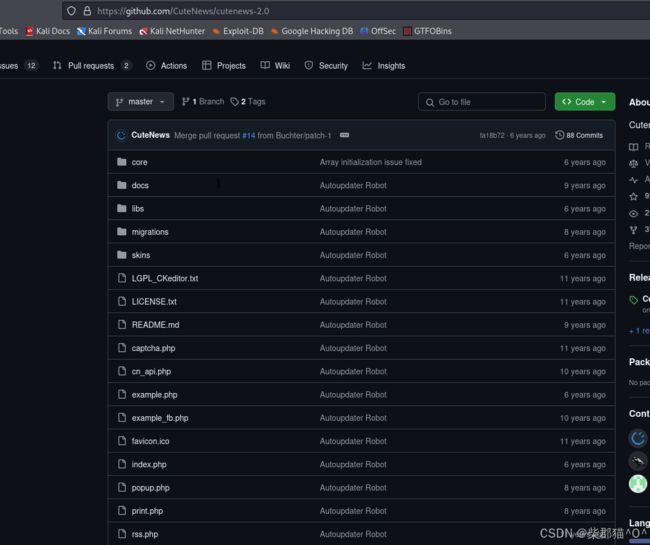The height and width of the screenshot is (545, 650).
Task: Open Kali Forums bookmark
Action: (104, 31)
